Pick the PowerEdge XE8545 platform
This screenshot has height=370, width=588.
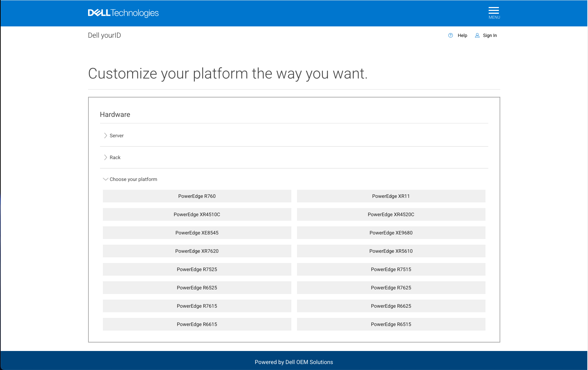[197, 233]
